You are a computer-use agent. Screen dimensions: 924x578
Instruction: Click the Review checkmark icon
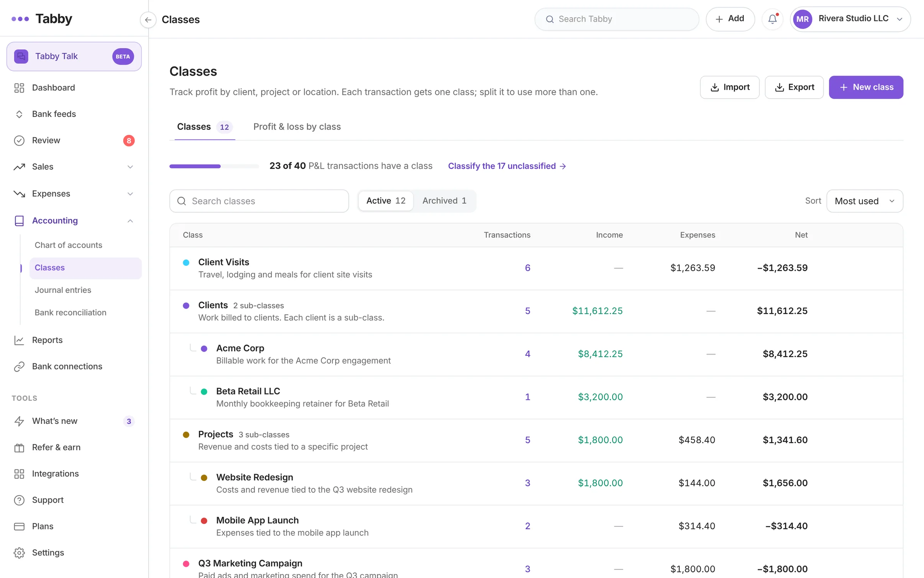coord(19,141)
